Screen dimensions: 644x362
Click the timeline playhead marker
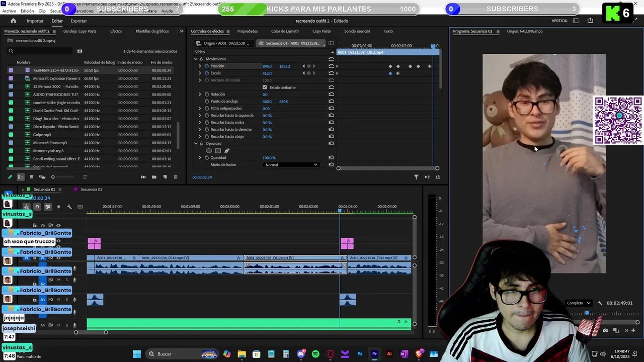[x=340, y=211]
